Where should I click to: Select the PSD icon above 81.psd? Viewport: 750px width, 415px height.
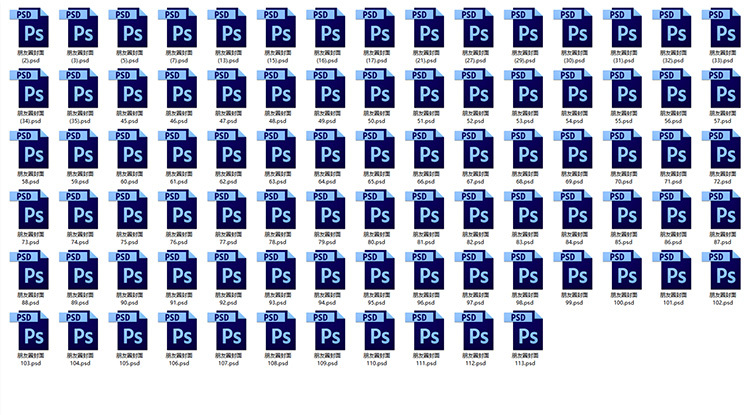click(x=425, y=209)
